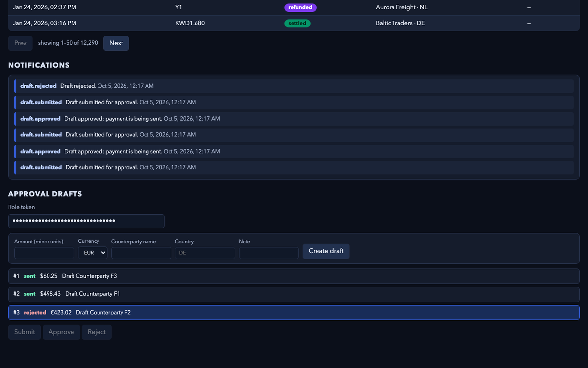
Task: Click the APPROVAL DRAFTS section heading
Action: click(x=45, y=194)
